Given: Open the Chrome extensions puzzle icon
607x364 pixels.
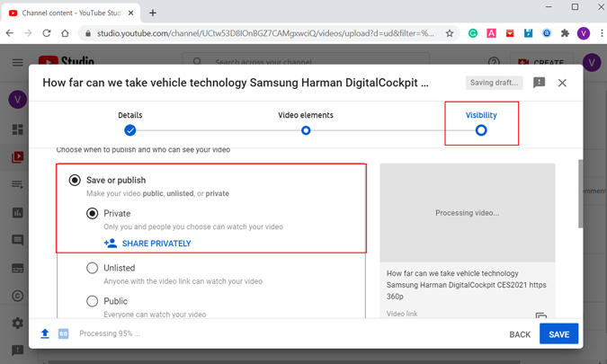Looking at the screenshot, I should point(565,33).
